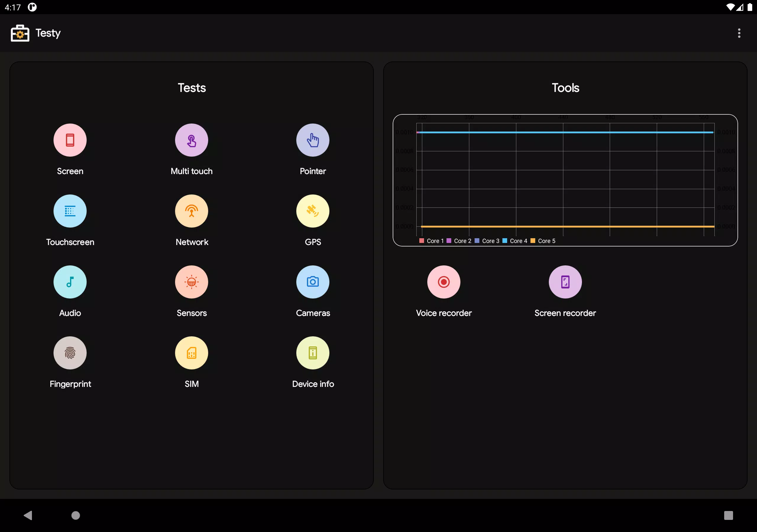Open the Audio test icon
757x532 pixels.
pyautogui.click(x=70, y=282)
